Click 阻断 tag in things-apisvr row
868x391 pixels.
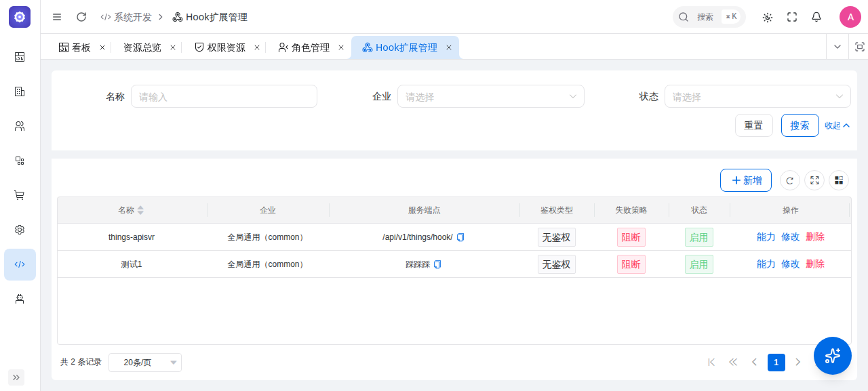(631, 237)
